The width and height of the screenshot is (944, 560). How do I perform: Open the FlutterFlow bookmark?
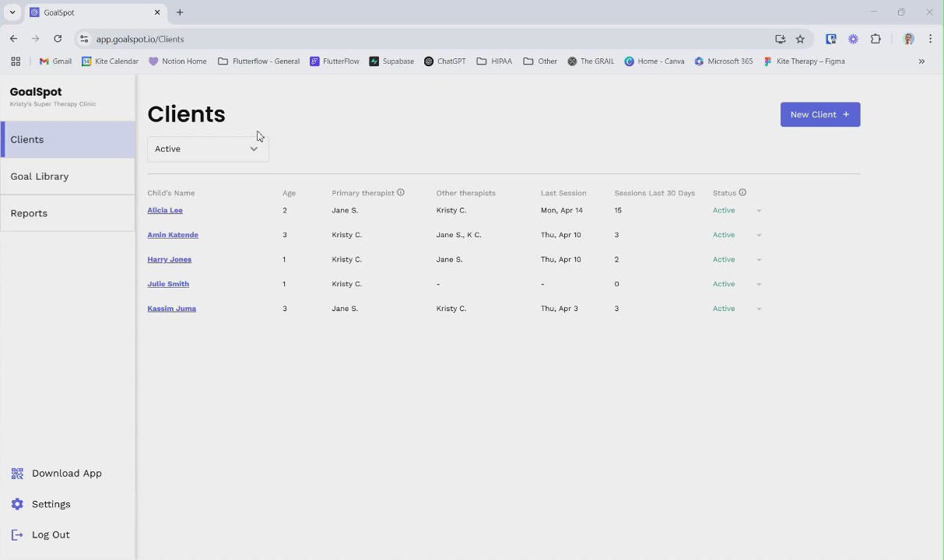coord(335,61)
